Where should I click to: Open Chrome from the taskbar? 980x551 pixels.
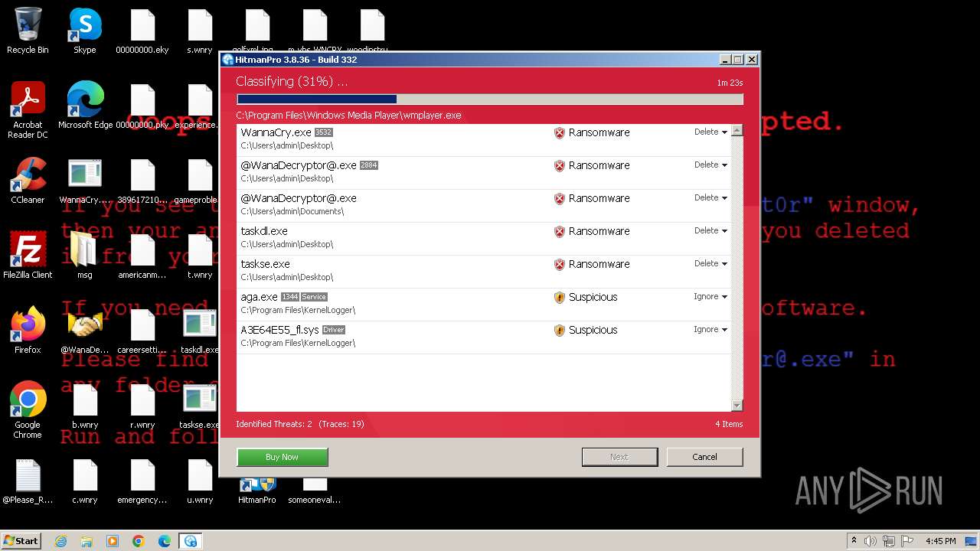pyautogui.click(x=139, y=541)
